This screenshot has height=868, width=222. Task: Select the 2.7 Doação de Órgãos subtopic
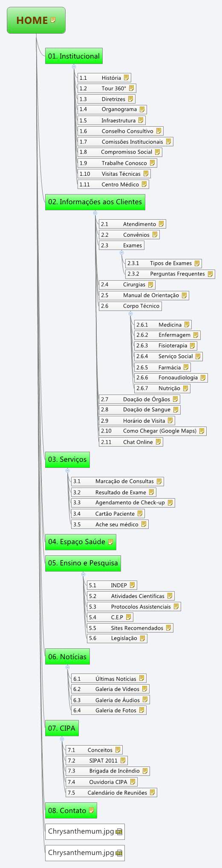(x=139, y=399)
